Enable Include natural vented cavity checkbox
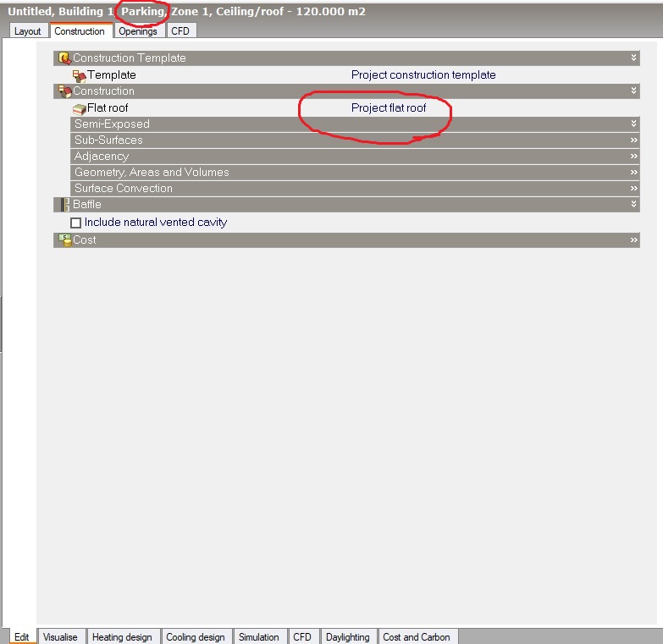 [75, 223]
